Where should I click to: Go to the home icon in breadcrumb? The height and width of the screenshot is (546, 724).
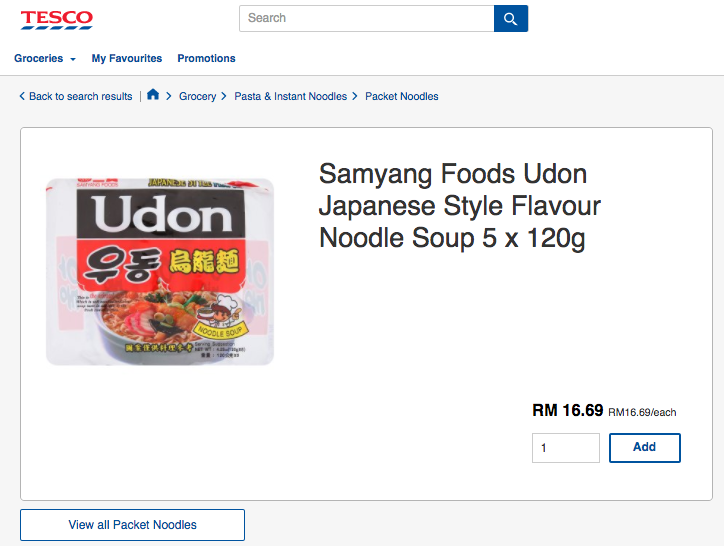pyautogui.click(x=153, y=95)
